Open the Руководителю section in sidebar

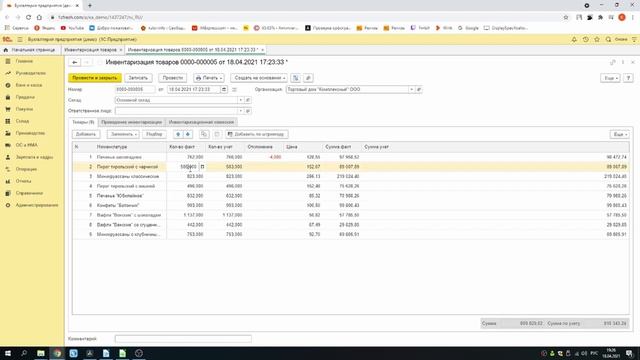(32, 73)
